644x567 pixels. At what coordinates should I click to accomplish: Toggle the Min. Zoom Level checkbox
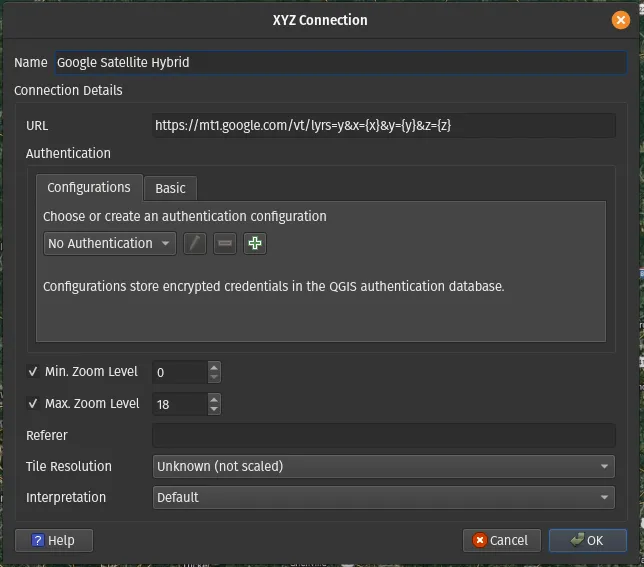(x=33, y=372)
